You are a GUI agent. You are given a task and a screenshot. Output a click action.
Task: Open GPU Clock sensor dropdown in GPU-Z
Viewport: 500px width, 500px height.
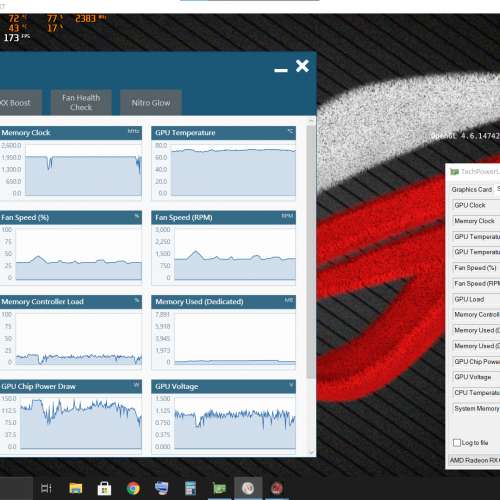476,205
